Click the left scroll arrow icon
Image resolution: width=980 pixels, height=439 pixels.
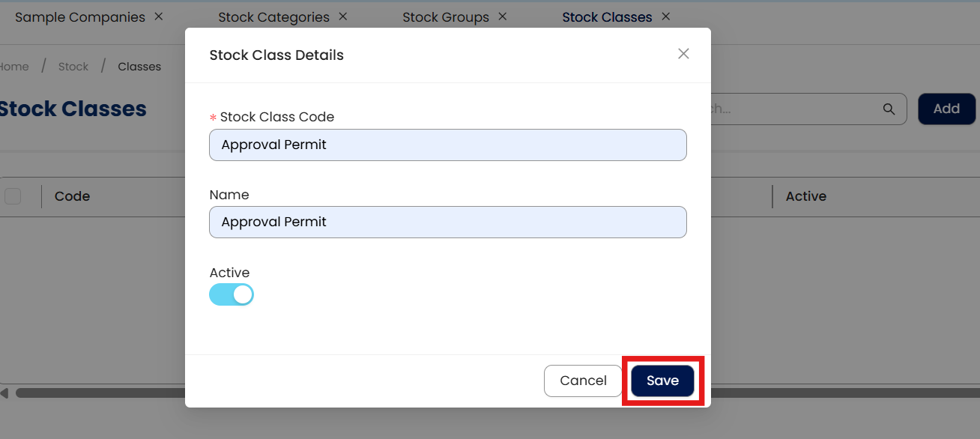(x=4, y=393)
